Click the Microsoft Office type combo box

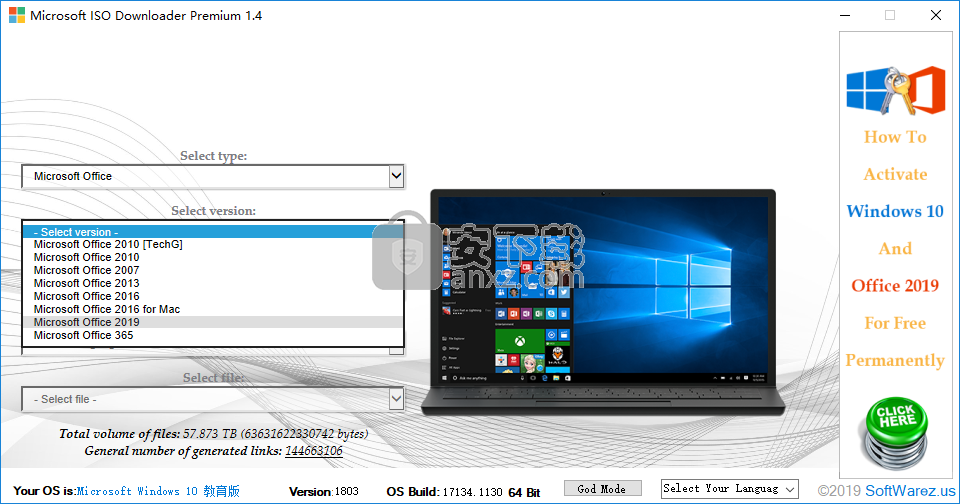(212, 176)
